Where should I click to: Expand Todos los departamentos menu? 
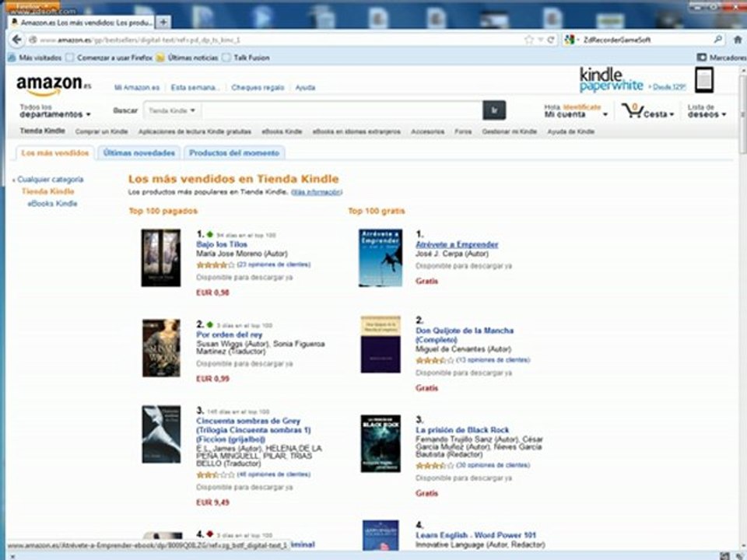(54, 111)
